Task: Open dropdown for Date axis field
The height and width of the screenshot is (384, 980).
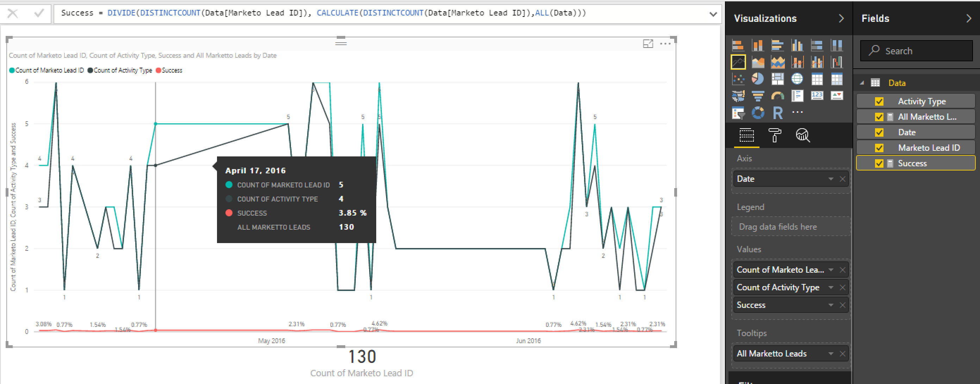Action: (831, 179)
